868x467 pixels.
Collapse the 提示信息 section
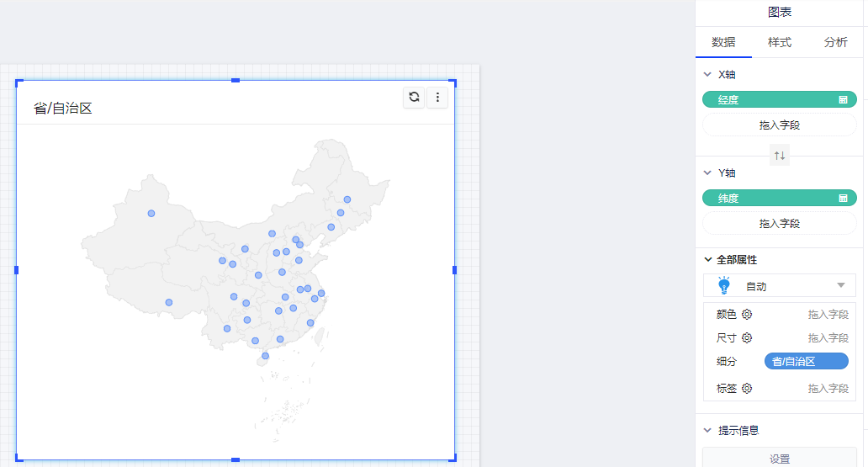click(x=708, y=431)
